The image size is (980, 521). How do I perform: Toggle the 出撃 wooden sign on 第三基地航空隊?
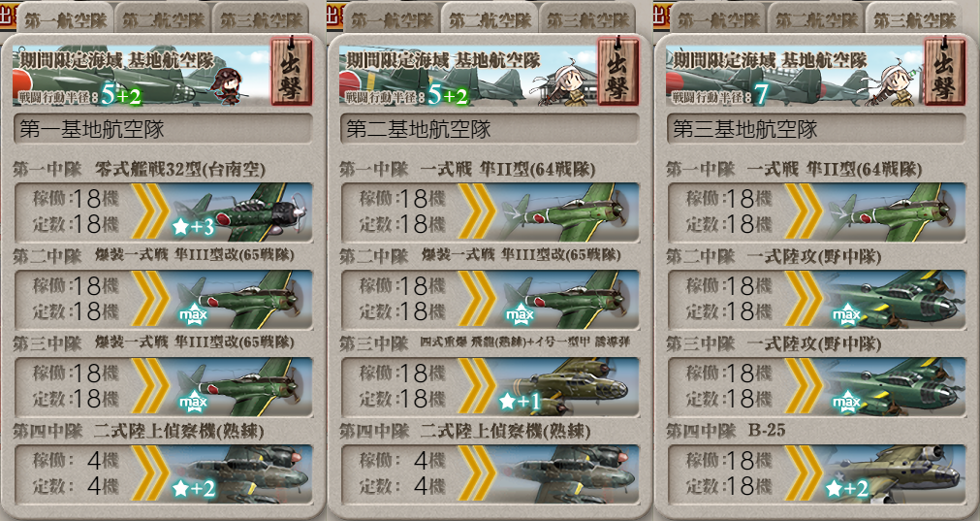[944, 71]
